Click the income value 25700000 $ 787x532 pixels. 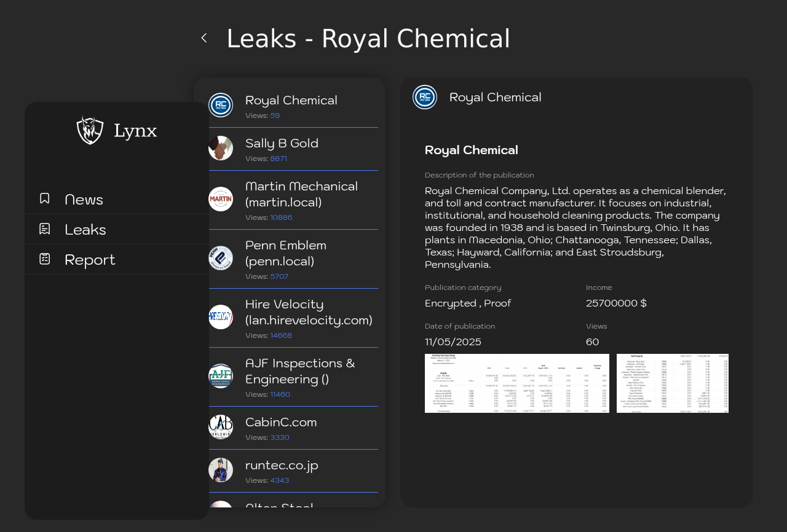[x=616, y=303]
